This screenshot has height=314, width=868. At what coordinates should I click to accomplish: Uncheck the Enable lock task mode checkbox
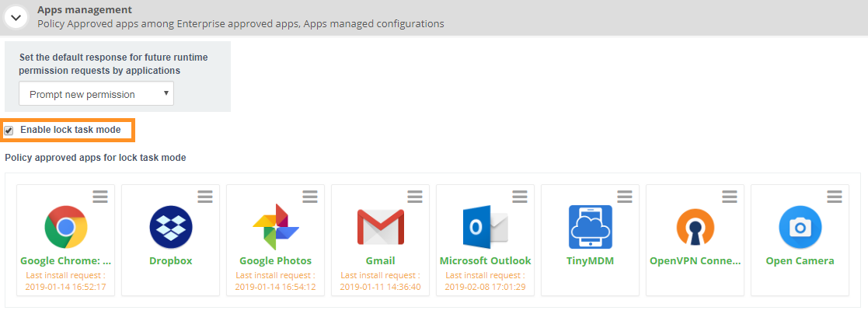pyautogui.click(x=9, y=131)
